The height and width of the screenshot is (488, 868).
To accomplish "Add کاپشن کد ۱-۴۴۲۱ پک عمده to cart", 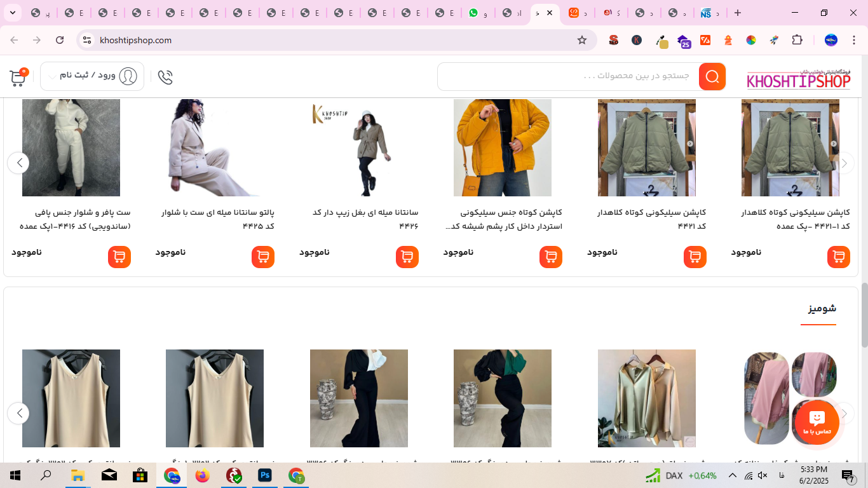I will click(x=839, y=257).
